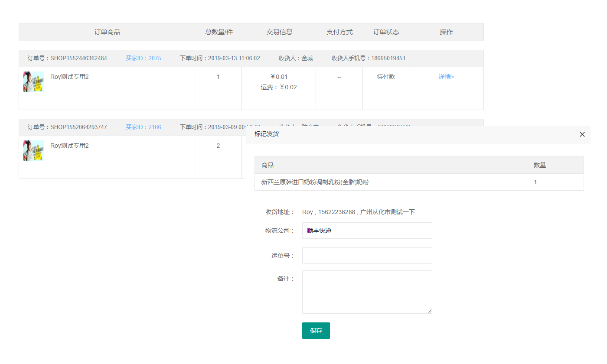Click the 交易信息 column header
This screenshot has height=364, width=607.
pyautogui.click(x=279, y=32)
